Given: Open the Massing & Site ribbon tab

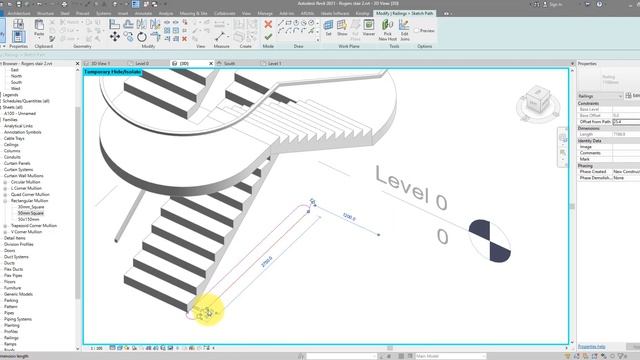Looking at the screenshot, I should click(x=193, y=13).
